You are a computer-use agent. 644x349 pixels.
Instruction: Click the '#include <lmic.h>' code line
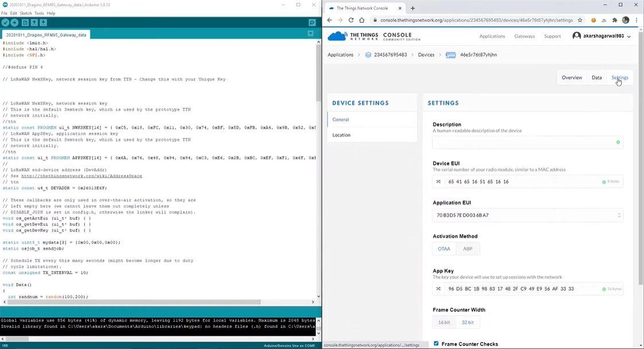pyautogui.click(x=25, y=43)
